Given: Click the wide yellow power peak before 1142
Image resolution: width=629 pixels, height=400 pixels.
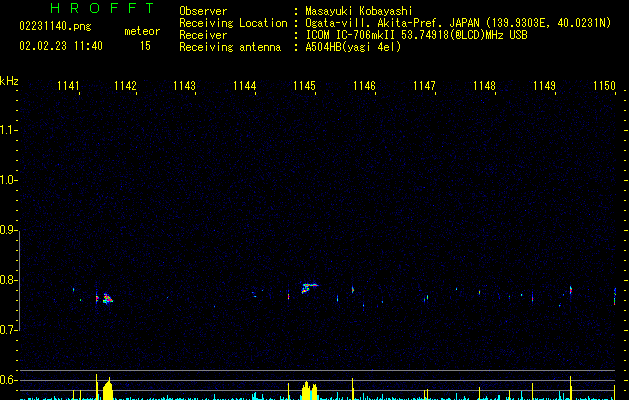Looking at the screenshot, I should 108,389.
